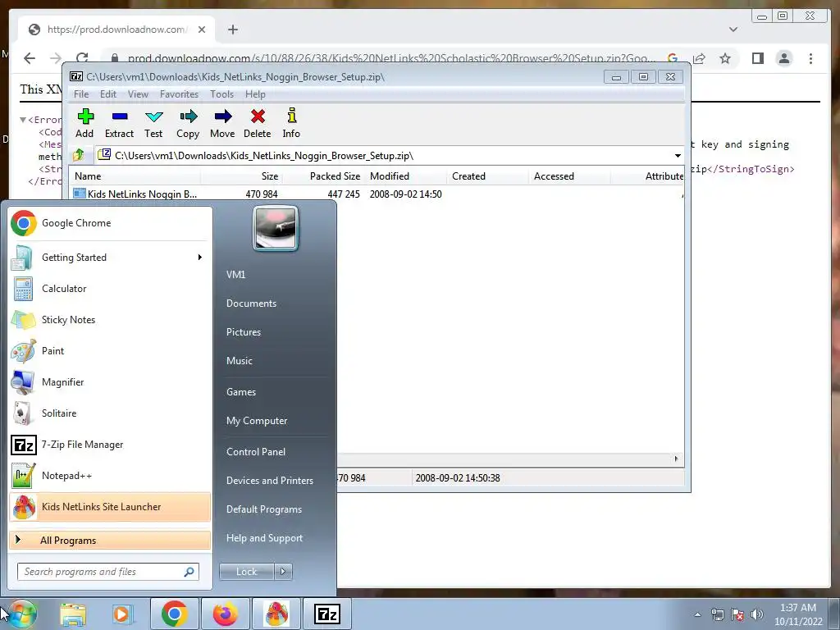Open 7-Zip address bar path dropdown
Screen dimensions: 840x630
(x=678, y=156)
